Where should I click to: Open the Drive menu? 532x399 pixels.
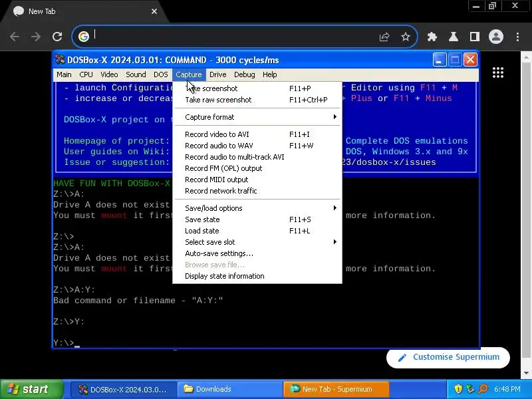[x=217, y=74]
